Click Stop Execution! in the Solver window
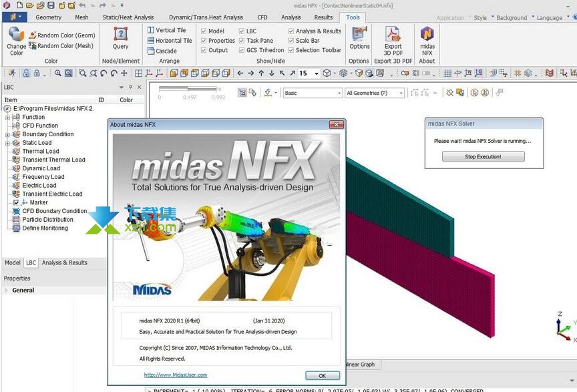 [x=483, y=156]
